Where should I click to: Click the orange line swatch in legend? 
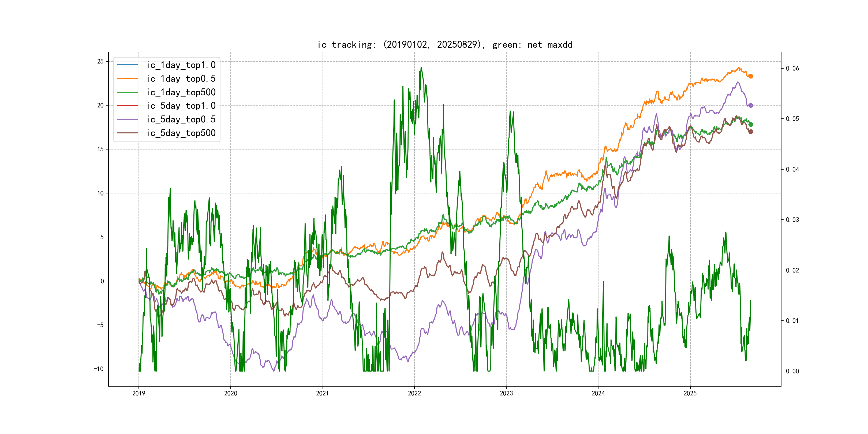[128, 78]
